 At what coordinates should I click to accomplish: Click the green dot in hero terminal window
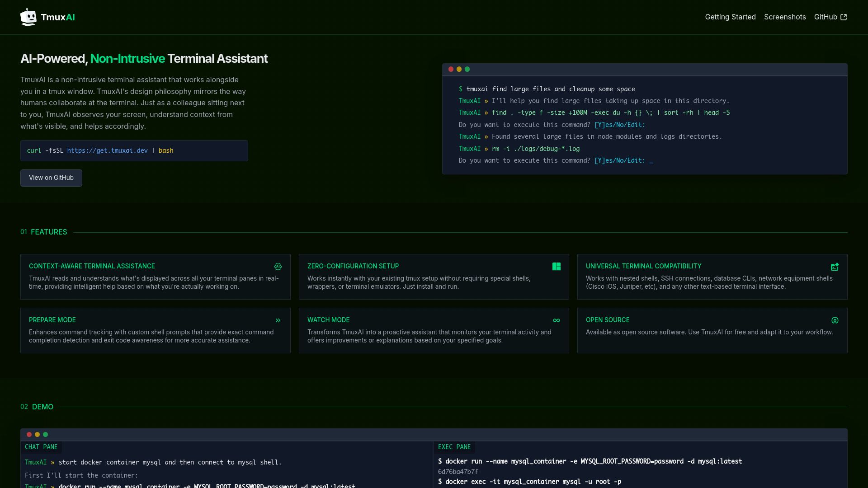click(467, 69)
